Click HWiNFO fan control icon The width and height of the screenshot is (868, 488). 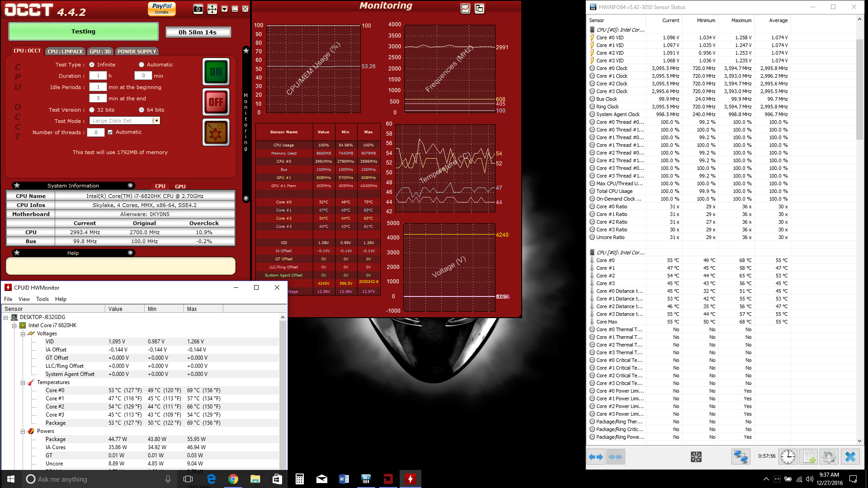696,457
